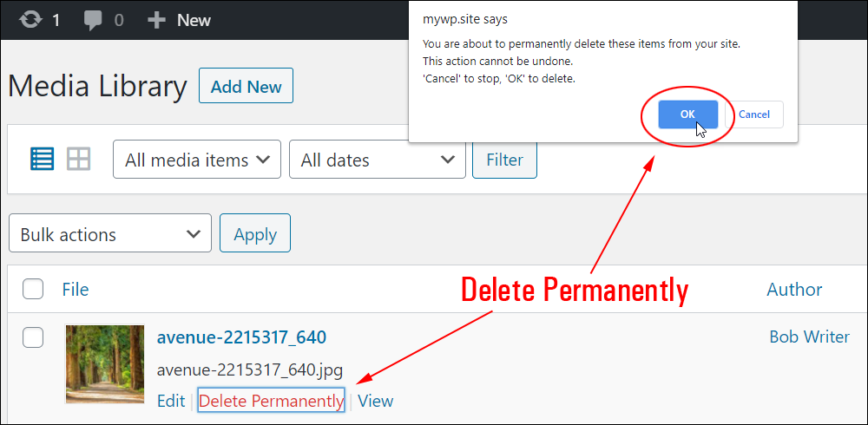Viewport: 868px width, 425px height.
Task: Open the All dates dropdown
Action: (x=378, y=160)
